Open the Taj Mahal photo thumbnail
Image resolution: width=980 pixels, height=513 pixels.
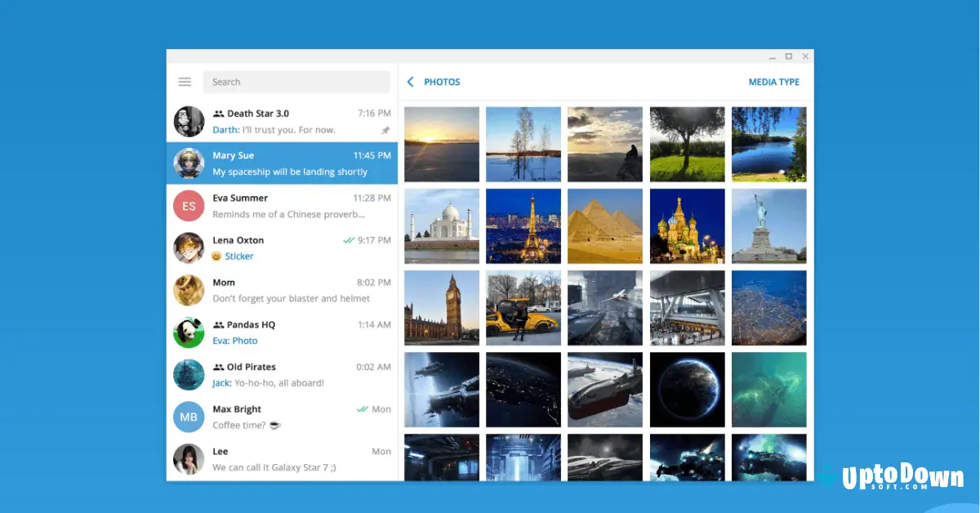click(x=441, y=225)
